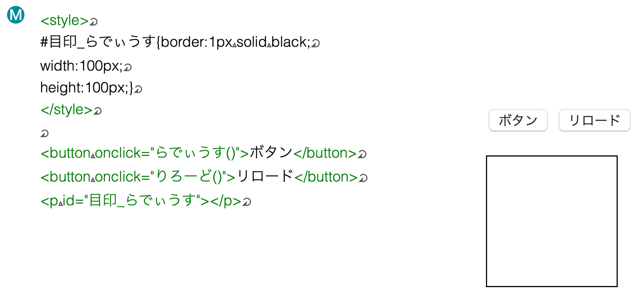Click the line-break mark after </p>
Viewport: 644px width, 296px height.
[x=247, y=202]
